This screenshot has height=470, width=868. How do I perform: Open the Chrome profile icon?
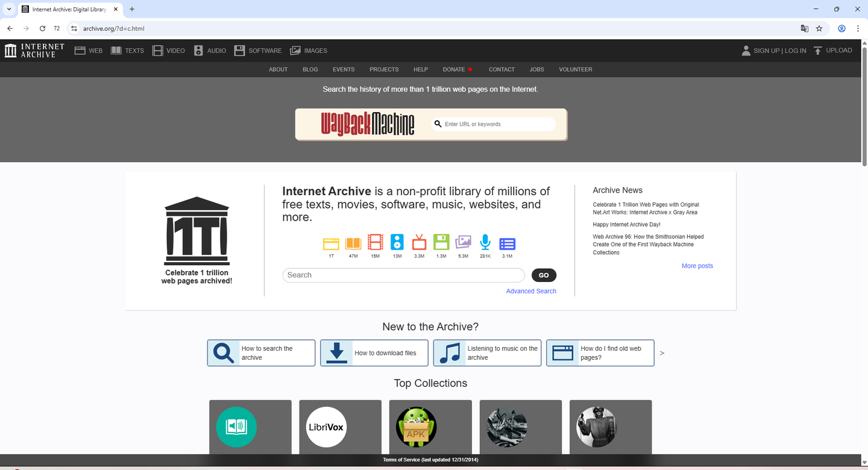tap(842, 28)
